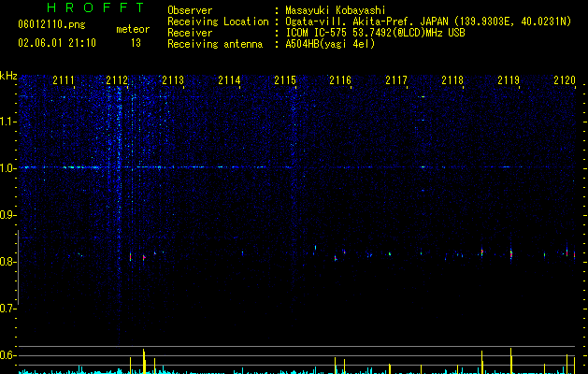The height and width of the screenshot is (374, 588).
Task: Select the ICOM IC-575 receiver description
Action: tap(375, 33)
